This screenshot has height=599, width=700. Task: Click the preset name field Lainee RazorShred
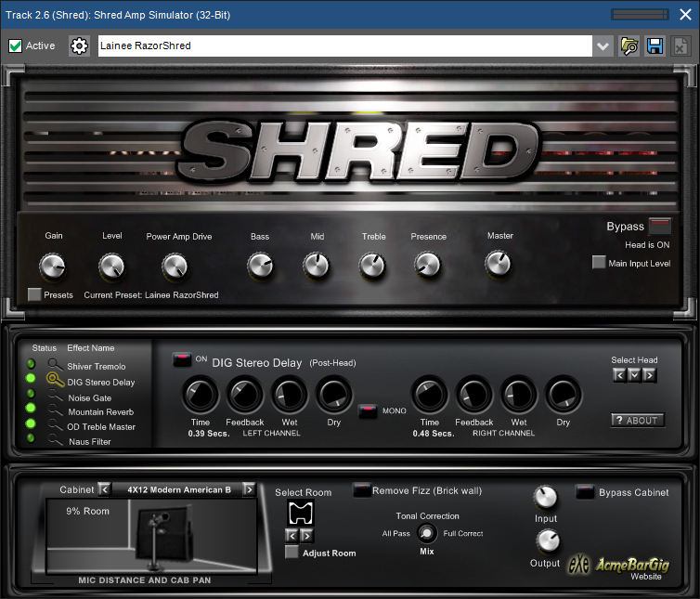pos(345,46)
